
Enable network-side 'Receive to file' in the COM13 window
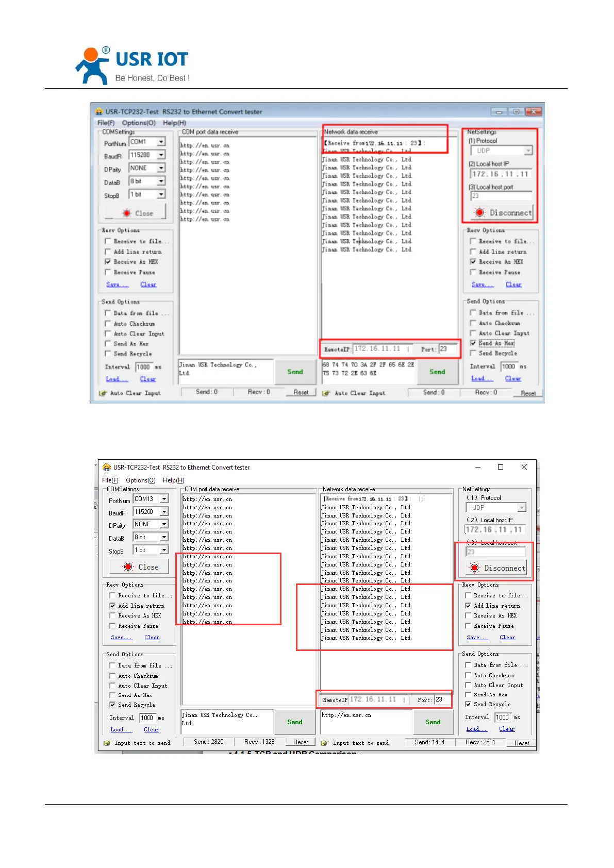[x=468, y=596]
